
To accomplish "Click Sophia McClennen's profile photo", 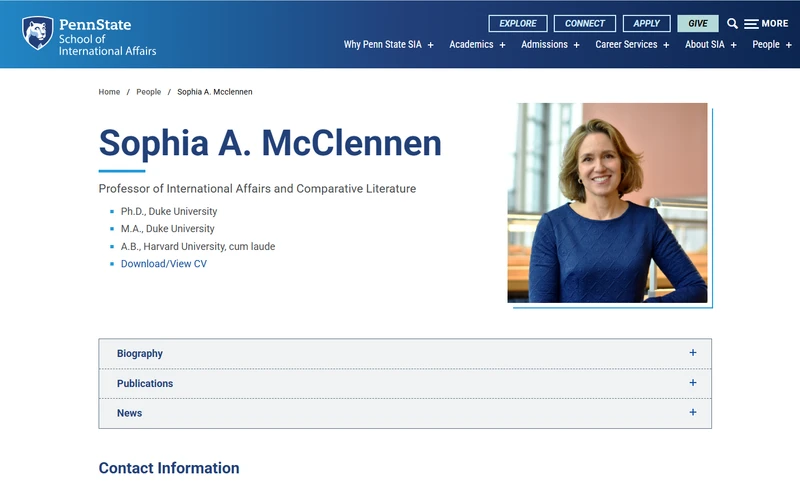I will pos(607,203).
